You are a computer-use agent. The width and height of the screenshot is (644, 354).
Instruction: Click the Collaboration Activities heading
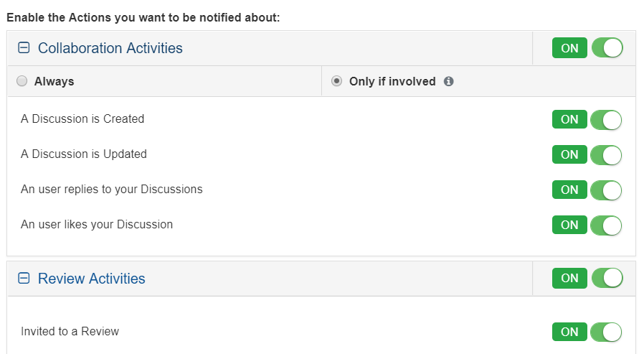pos(110,48)
